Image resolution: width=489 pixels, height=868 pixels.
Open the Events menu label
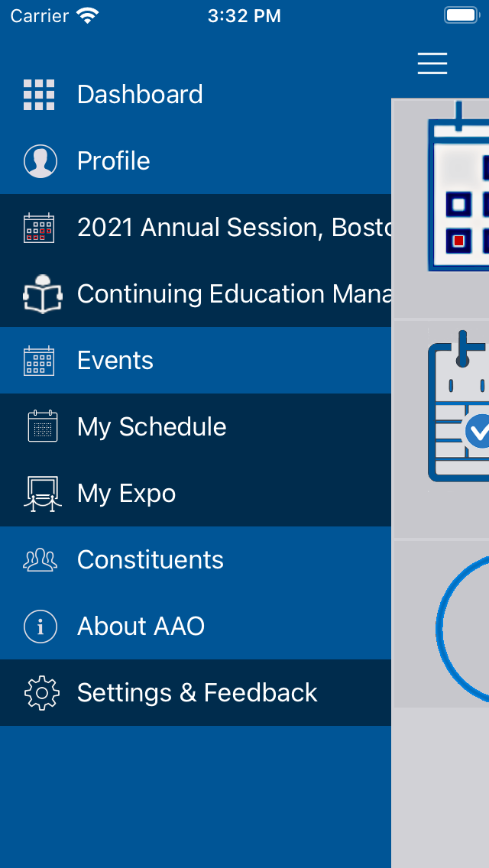click(115, 361)
